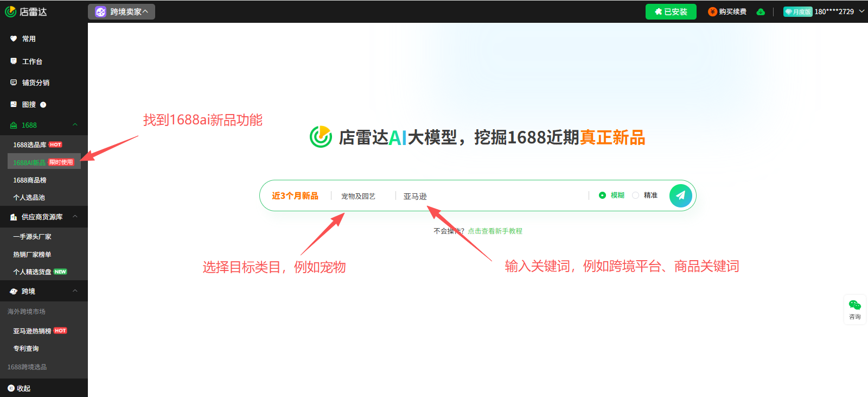Collapse the 1688 sidebar section
This screenshot has height=397, width=868.
(75, 125)
